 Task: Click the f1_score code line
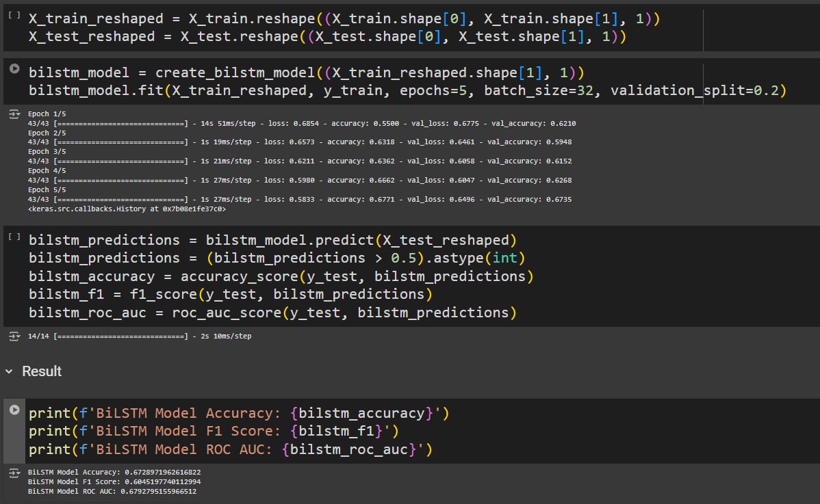pos(231,294)
